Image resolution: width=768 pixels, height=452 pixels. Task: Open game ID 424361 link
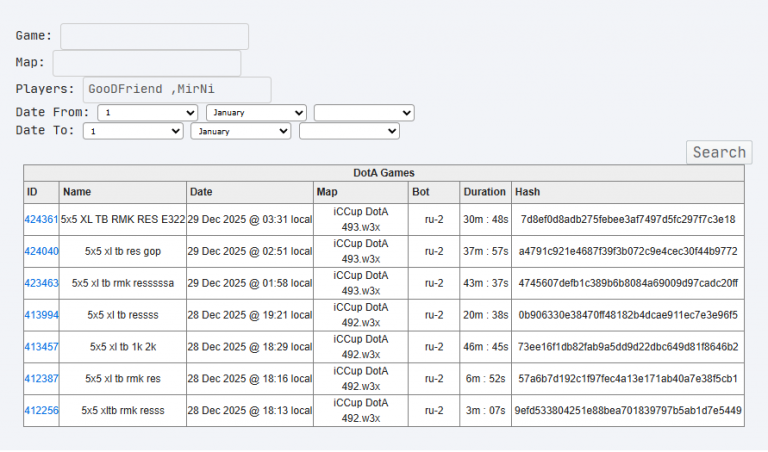(42, 219)
